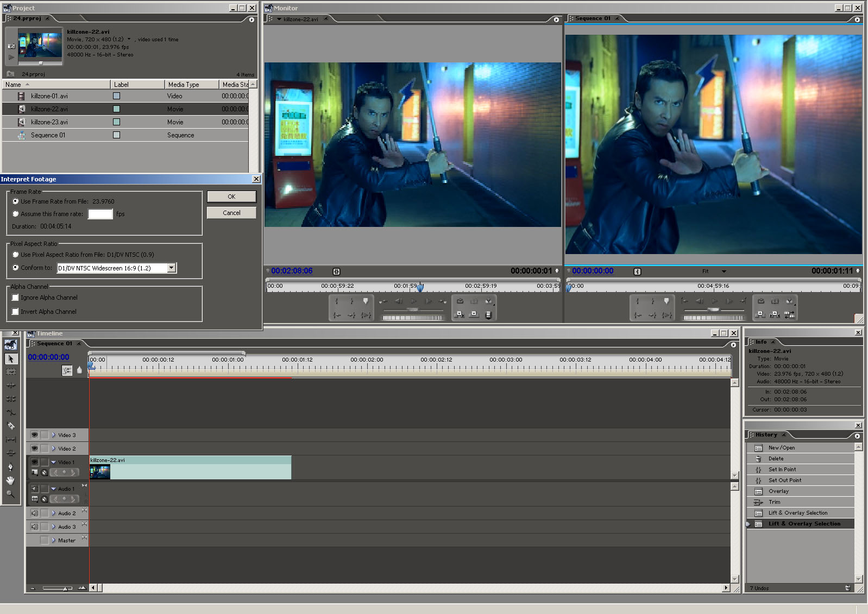
Task: Click Overlay button in Source monitor
Action: point(474,314)
